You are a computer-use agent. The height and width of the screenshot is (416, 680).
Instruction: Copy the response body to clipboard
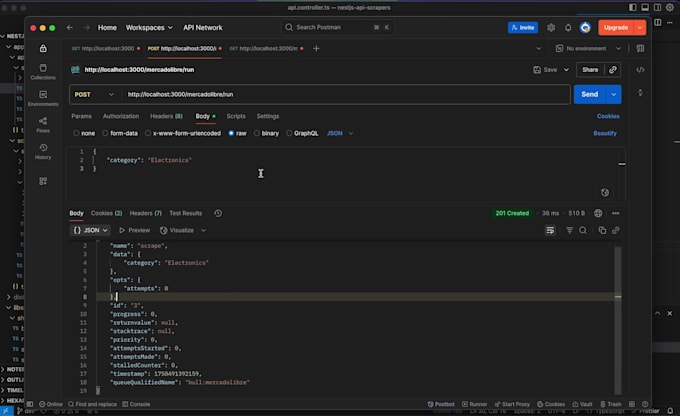pyautogui.click(x=602, y=230)
